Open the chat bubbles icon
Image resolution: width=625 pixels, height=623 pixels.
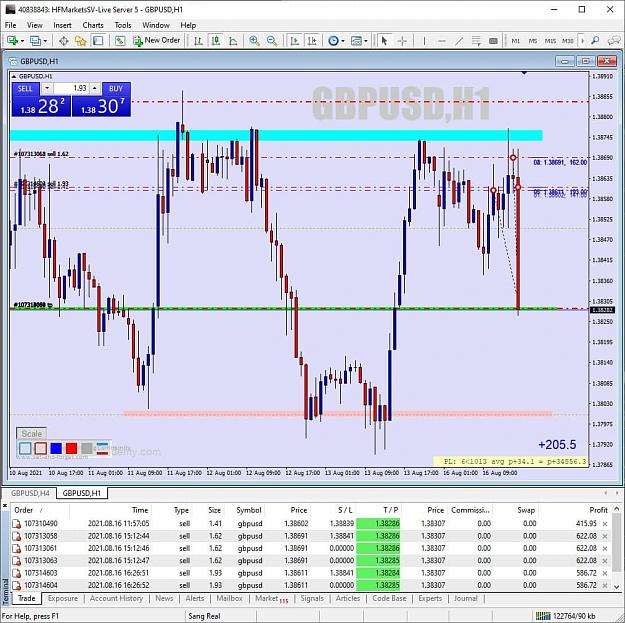tap(614, 41)
